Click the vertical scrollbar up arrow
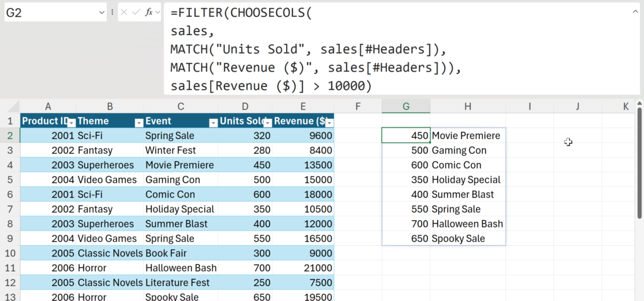Image resolution: width=644 pixels, height=301 pixels. click(640, 105)
